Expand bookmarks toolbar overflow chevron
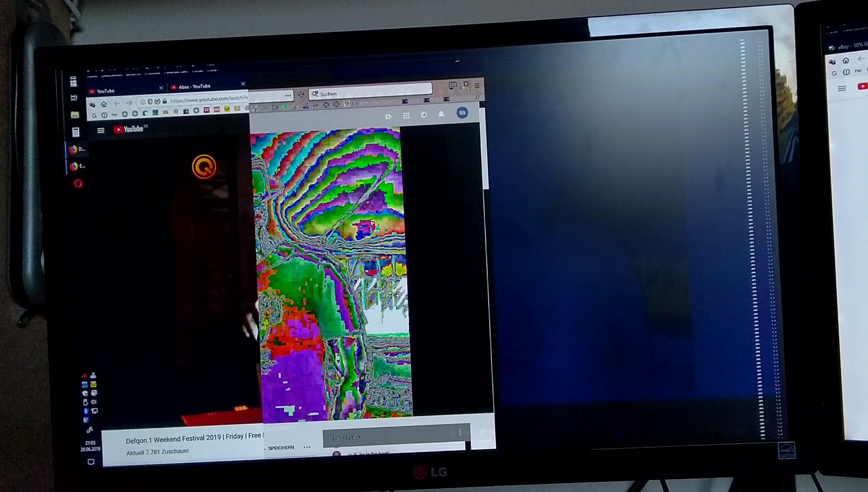The height and width of the screenshot is (492, 868). pos(477,97)
